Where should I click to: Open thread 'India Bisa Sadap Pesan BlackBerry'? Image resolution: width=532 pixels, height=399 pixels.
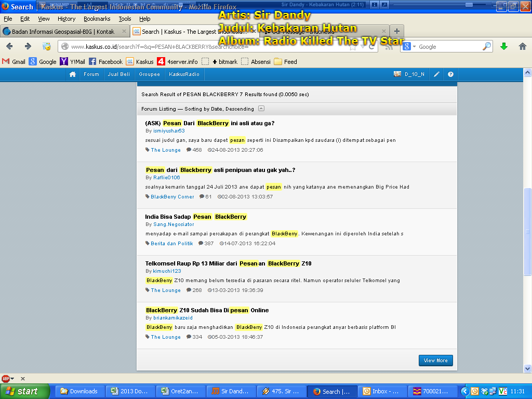click(x=196, y=217)
